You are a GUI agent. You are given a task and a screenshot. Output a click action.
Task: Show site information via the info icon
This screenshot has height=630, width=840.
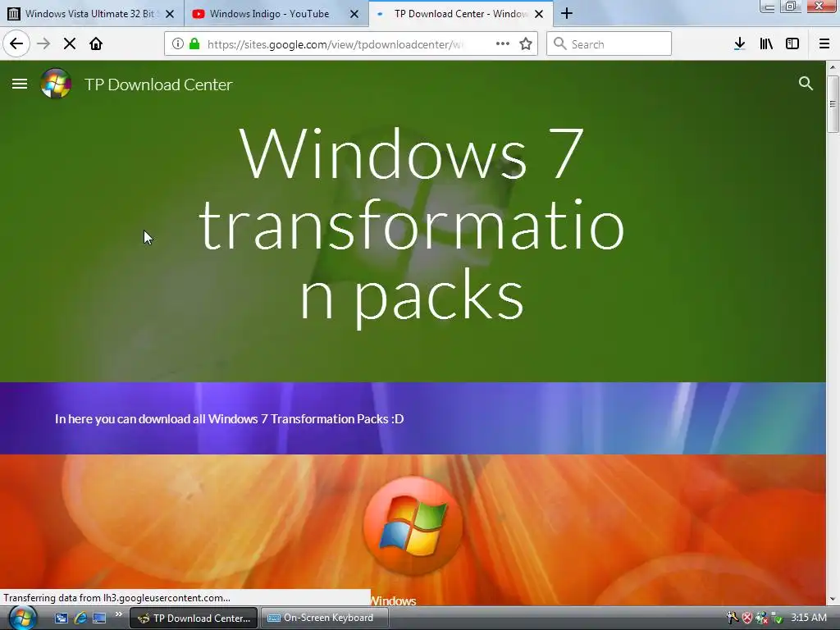tap(178, 44)
